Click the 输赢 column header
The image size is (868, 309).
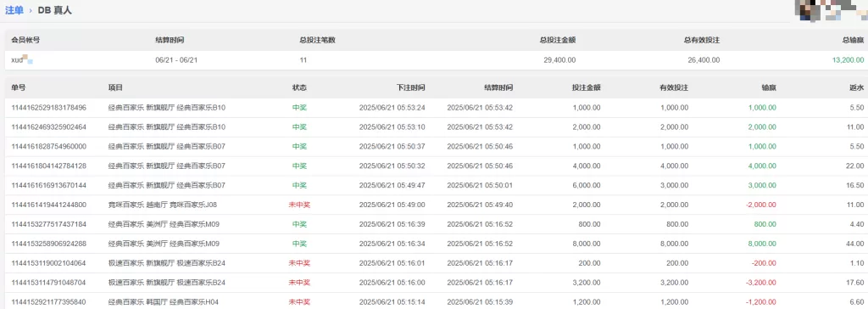pos(769,87)
